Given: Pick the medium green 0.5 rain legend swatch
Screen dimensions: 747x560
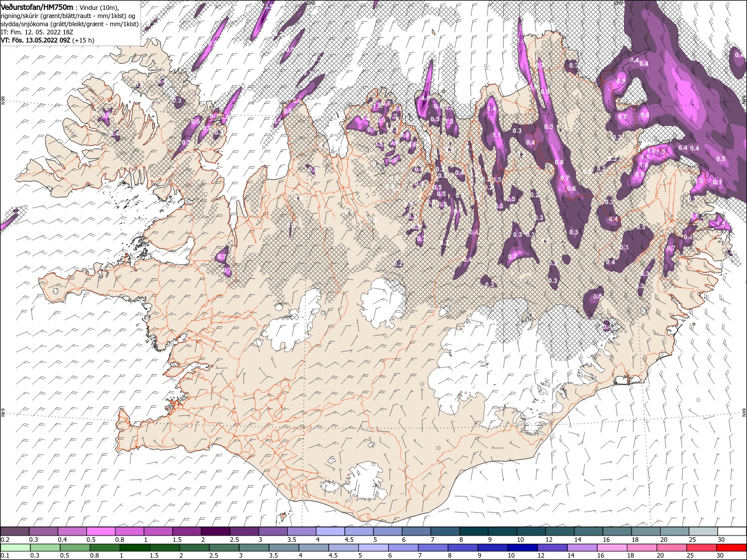Looking at the screenshot, I should [x=75, y=547].
